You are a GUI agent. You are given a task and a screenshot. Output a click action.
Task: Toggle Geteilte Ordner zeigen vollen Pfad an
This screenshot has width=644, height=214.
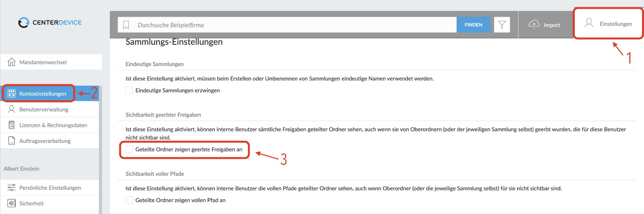click(129, 200)
